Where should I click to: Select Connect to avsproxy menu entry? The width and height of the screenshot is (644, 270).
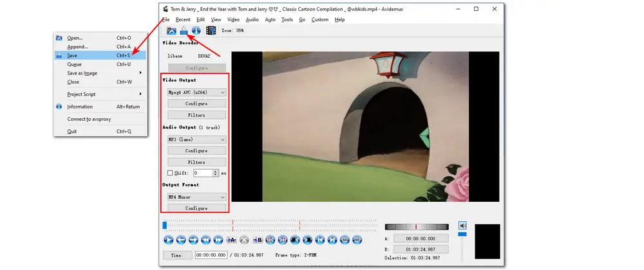pos(100,119)
